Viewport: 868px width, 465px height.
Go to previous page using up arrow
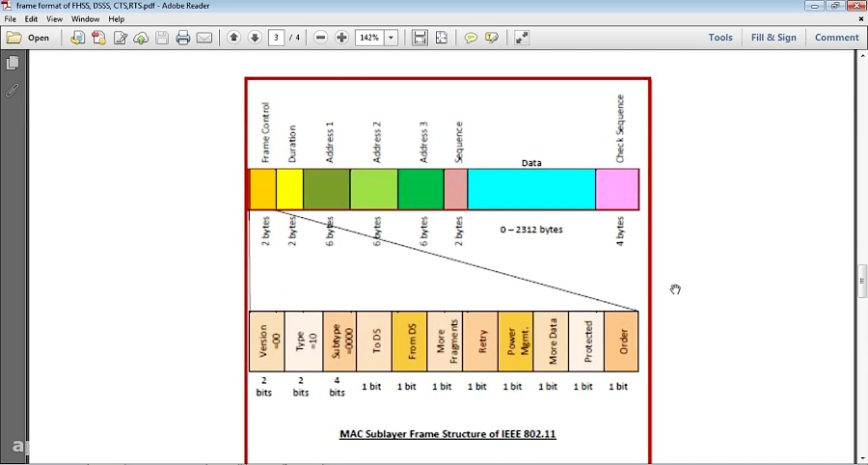[234, 38]
